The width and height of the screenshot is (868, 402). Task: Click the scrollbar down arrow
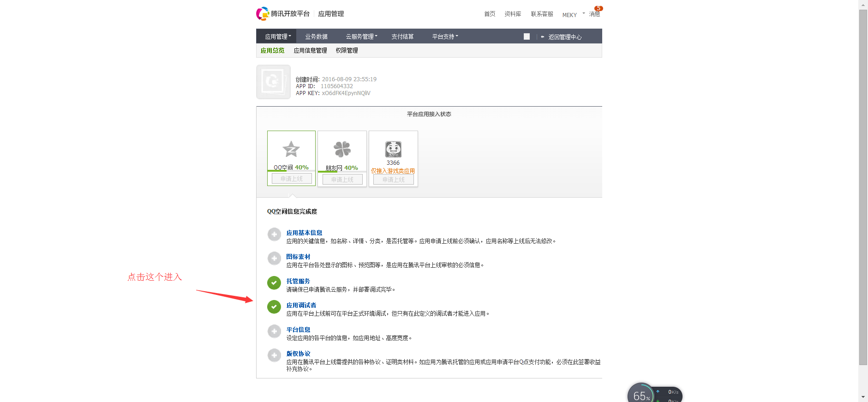click(x=863, y=397)
